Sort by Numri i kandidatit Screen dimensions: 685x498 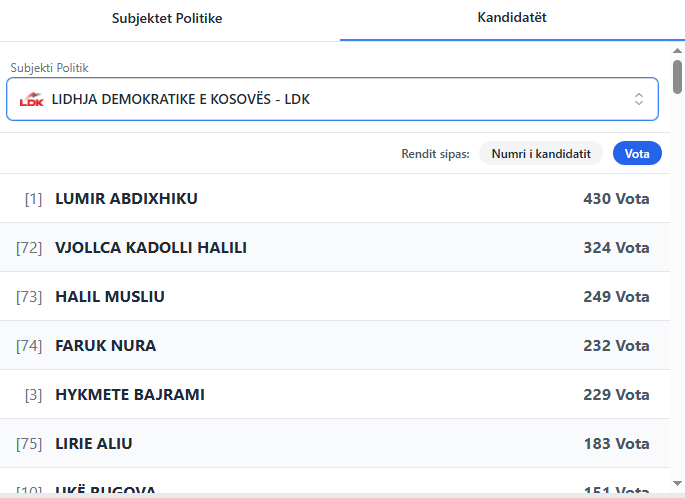point(541,154)
